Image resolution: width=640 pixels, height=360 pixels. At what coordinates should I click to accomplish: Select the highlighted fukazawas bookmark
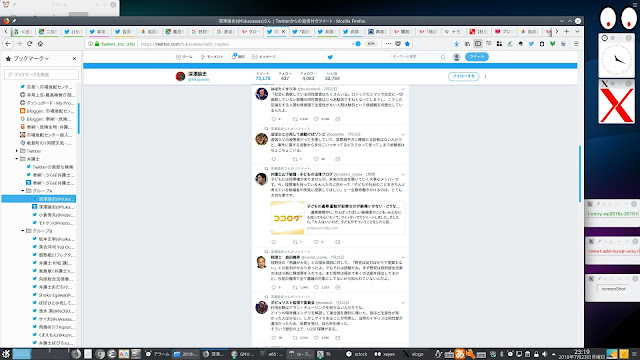point(39,199)
